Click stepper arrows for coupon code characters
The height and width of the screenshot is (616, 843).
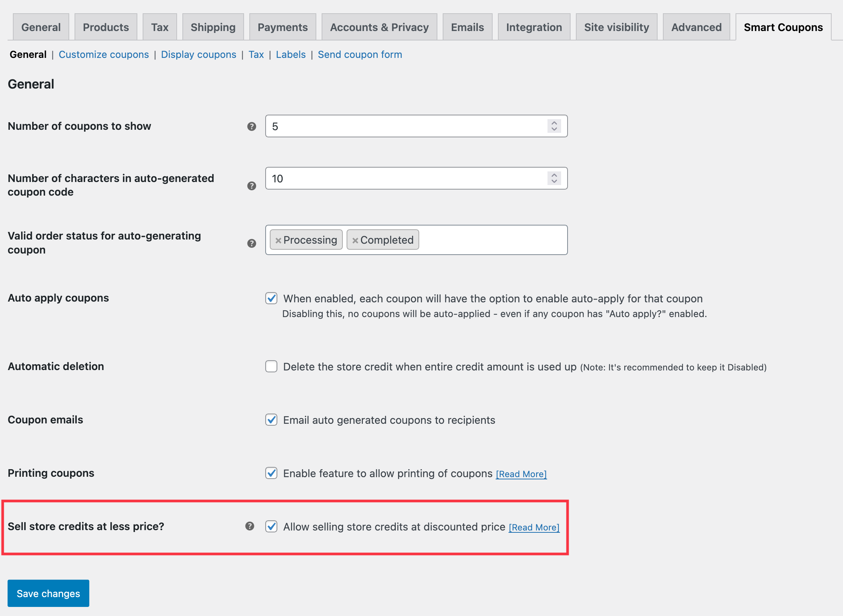coord(554,178)
